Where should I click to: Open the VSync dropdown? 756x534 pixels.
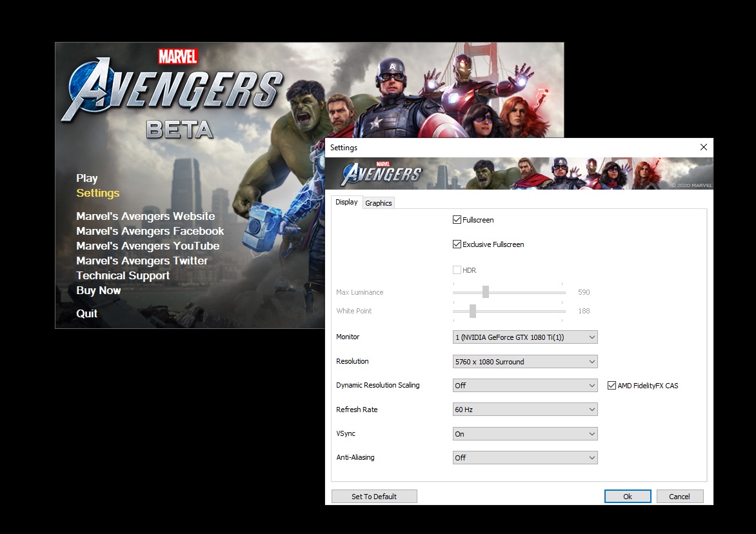(525, 434)
